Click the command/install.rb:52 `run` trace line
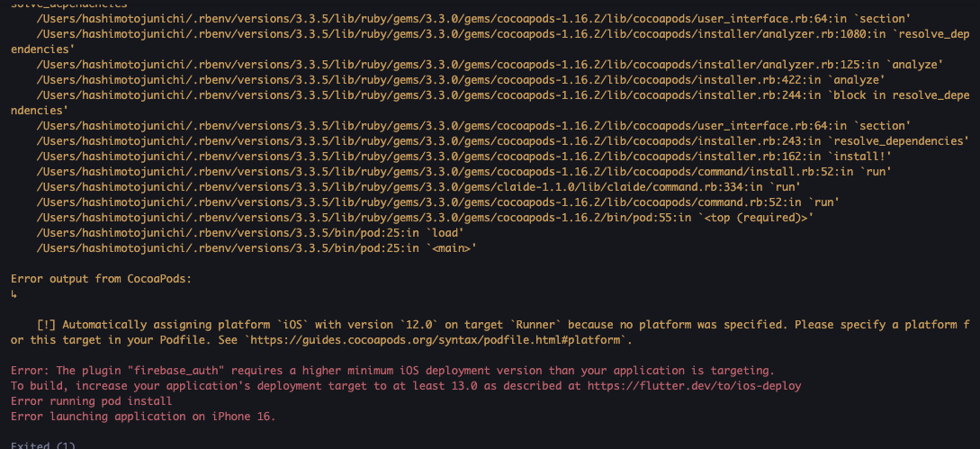Image resolution: width=980 pixels, height=449 pixels. click(464, 171)
